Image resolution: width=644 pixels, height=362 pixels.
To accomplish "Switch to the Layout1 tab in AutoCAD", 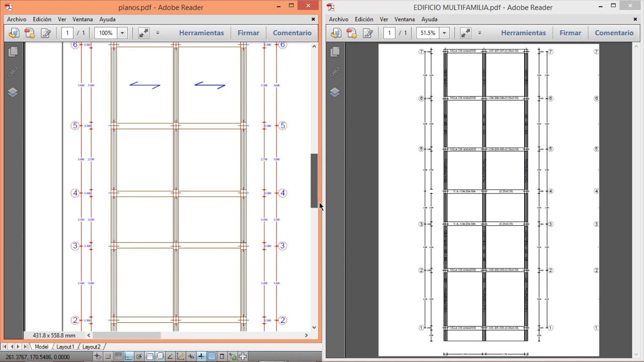I will click(65, 346).
